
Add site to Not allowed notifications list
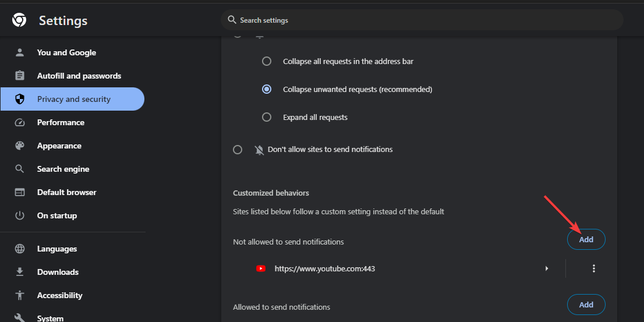[586, 239]
